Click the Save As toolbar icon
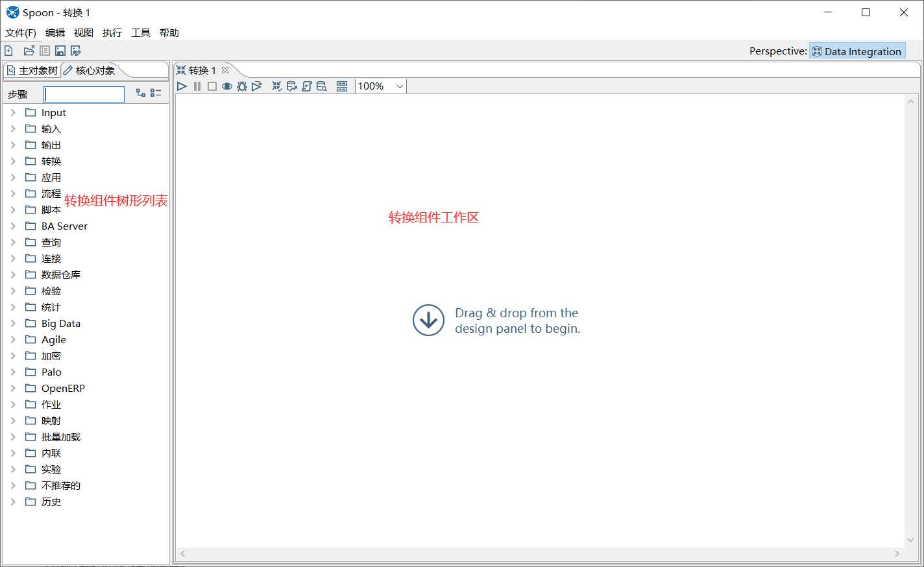Viewport: 924px width, 567px height. pyautogui.click(x=76, y=51)
